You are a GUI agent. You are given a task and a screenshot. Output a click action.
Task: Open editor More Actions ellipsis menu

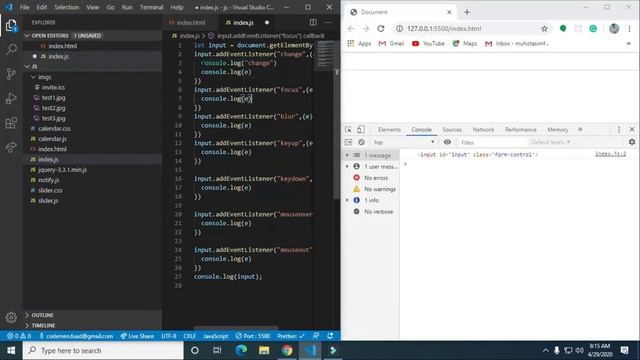[x=328, y=22]
